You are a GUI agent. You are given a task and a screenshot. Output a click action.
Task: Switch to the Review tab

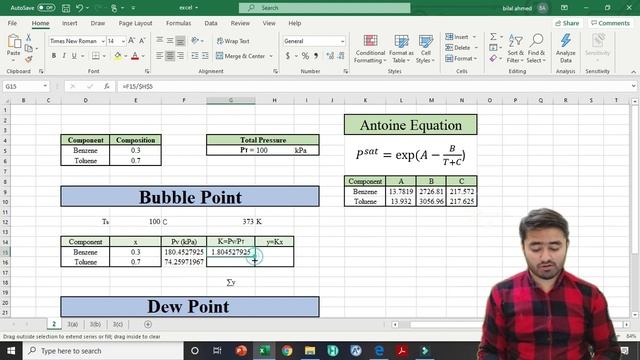240,23
